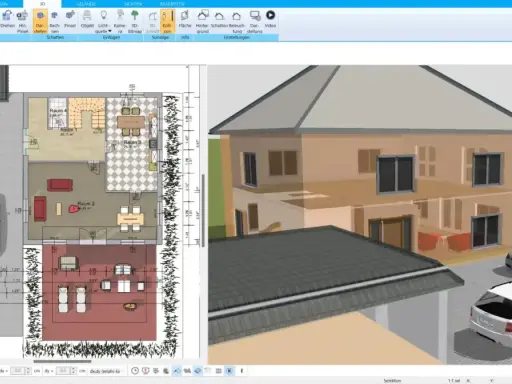Click the stacked layers icon in bottom toolbar
Image resolution: width=512 pixels, height=384 pixels.
click(x=156, y=371)
